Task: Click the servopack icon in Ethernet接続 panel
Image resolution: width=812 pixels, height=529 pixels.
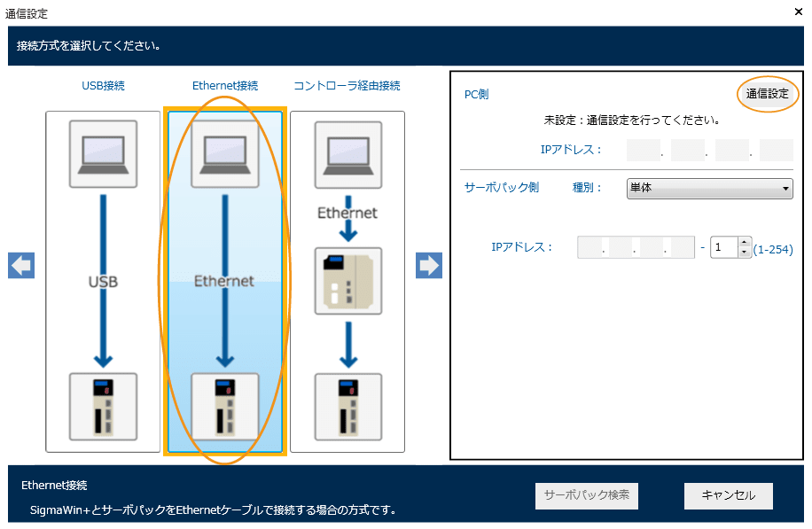Action: (225, 406)
